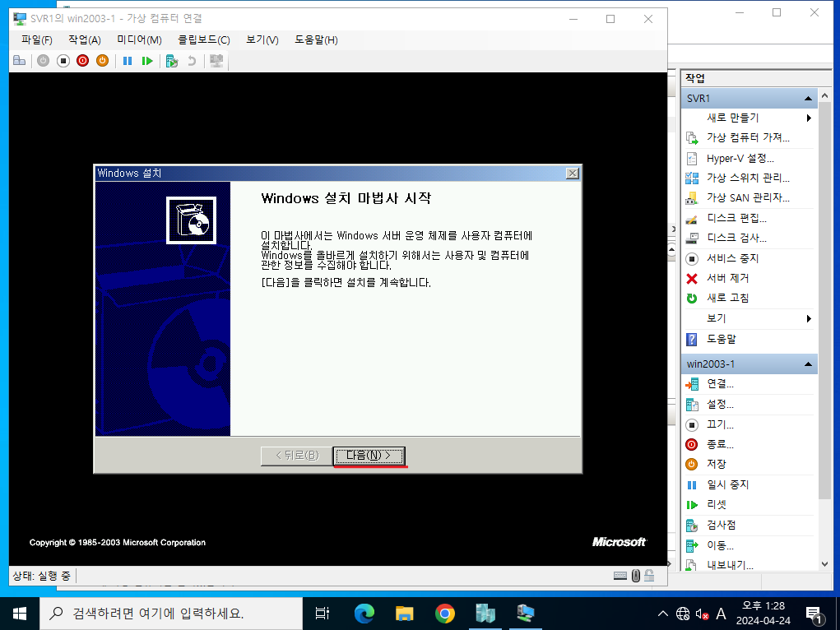Image resolution: width=840 pixels, height=630 pixels.
Task: Collapse the win2003-1 section in the 작업 pane
Action: coord(808,364)
